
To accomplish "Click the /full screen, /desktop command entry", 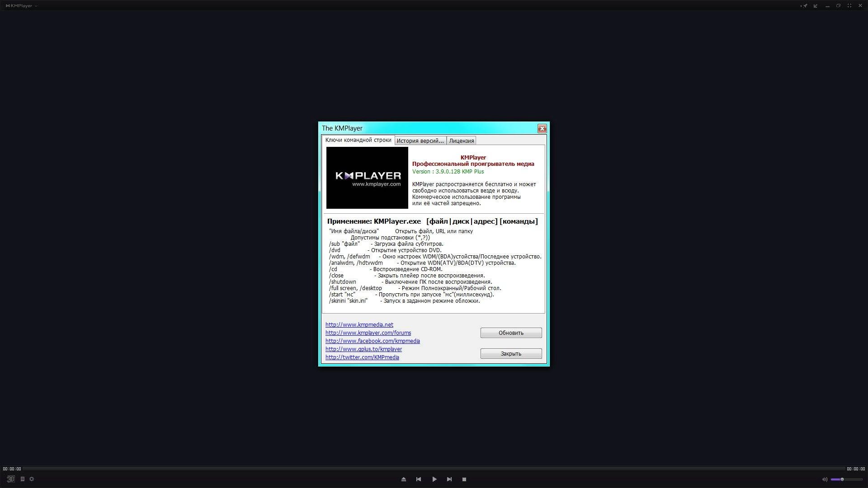I will tap(415, 288).
